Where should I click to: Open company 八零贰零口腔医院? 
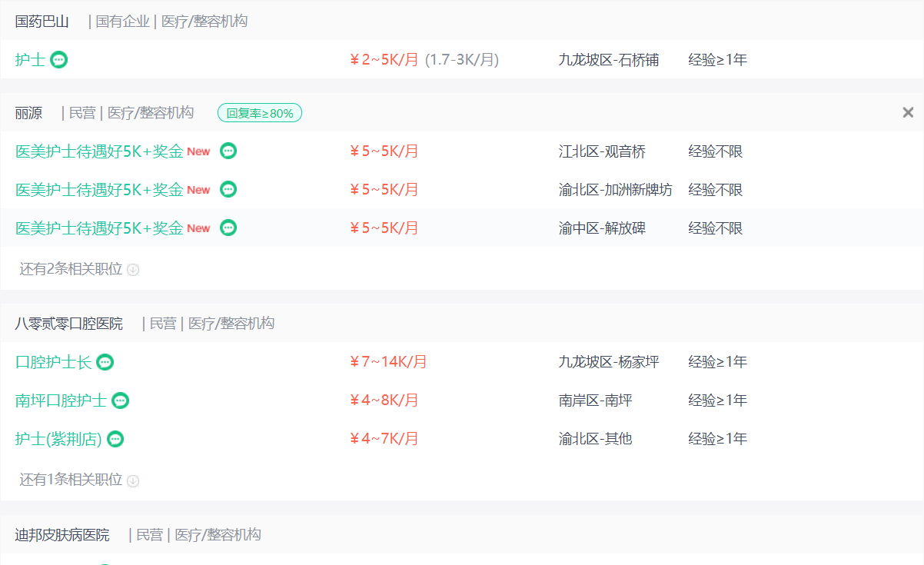[x=69, y=324]
